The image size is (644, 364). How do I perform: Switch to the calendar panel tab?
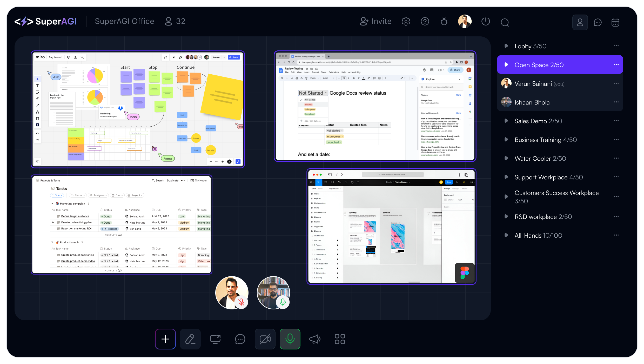[x=615, y=23]
